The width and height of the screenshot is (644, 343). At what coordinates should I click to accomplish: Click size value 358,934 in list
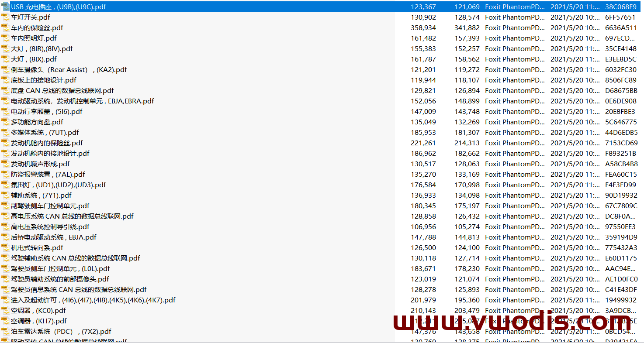click(423, 28)
